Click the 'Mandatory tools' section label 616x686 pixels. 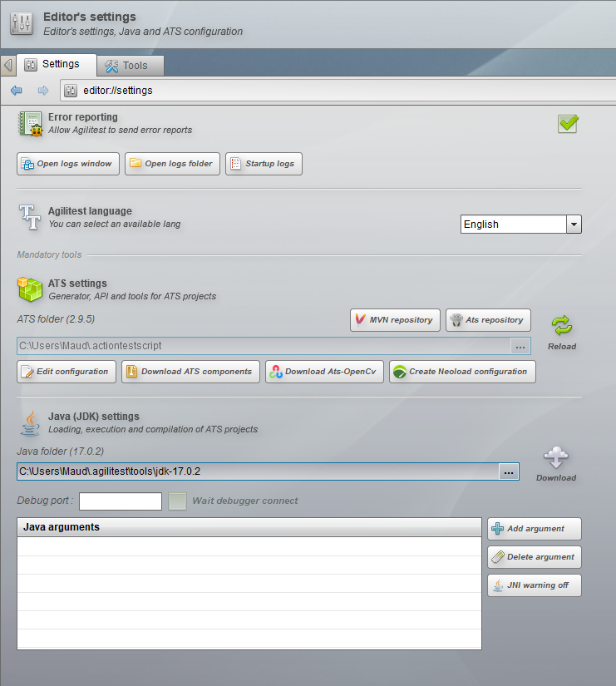pyautogui.click(x=49, y=254)
